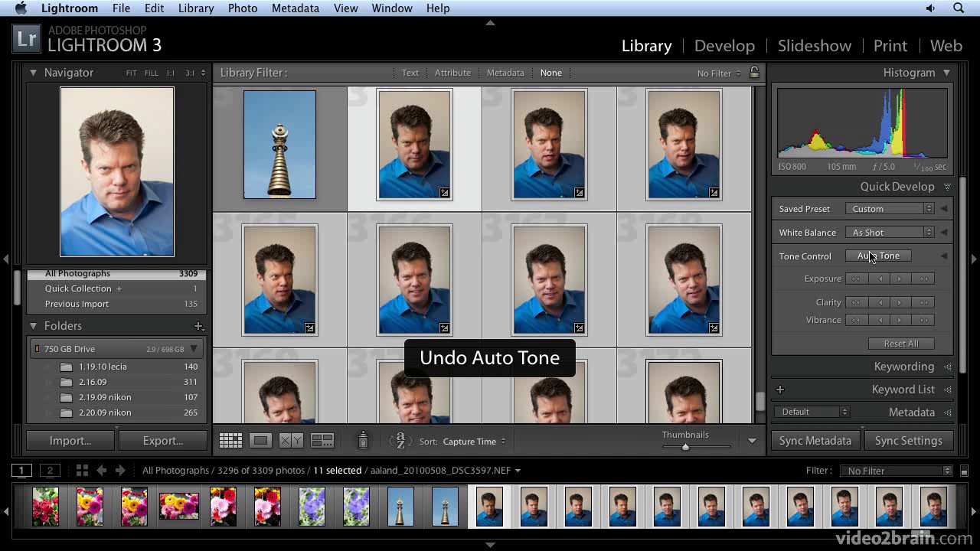This screenshot has height=551, width=980.
Task: Switch to the Develop module
Action: [724, 46]
